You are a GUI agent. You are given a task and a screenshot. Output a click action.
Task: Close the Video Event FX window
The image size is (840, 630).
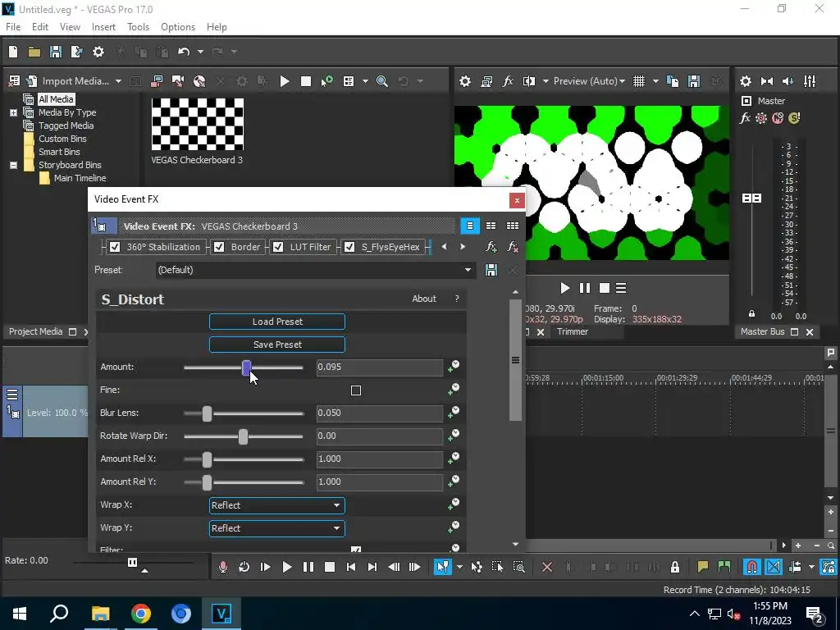[517, 200]
